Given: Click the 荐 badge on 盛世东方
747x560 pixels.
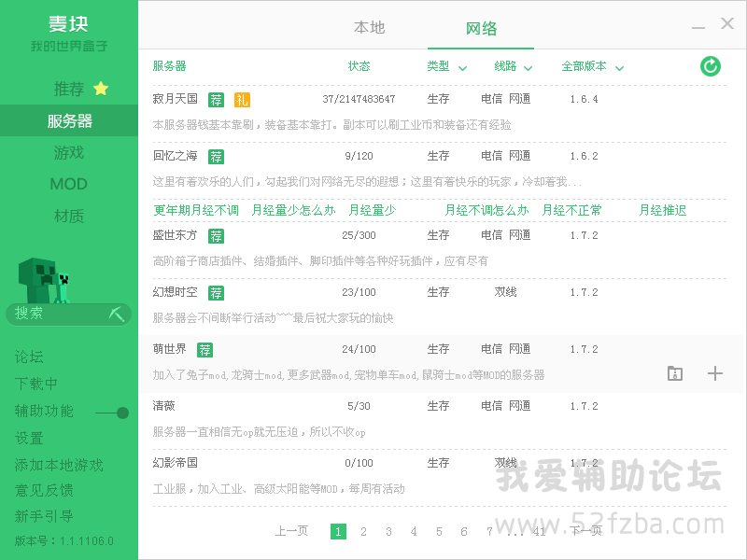Looking at the screenshot, I should coord(217,236).
